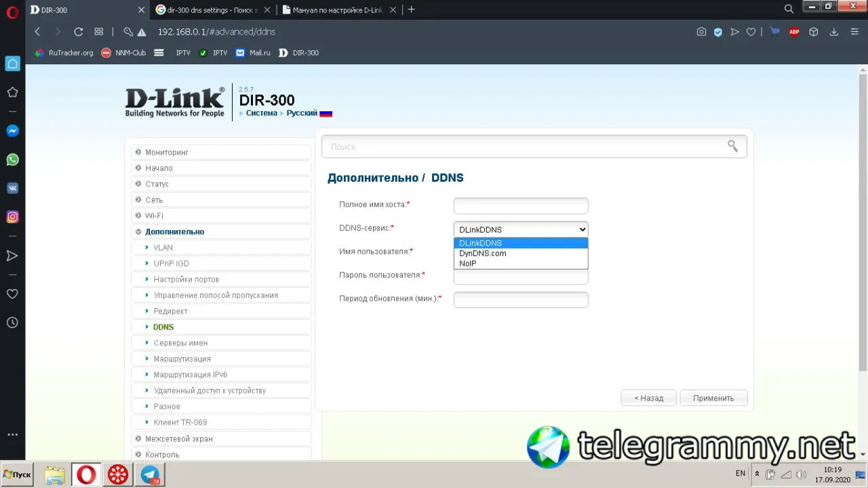Open Opera sidebar home icon

point(12,64)
